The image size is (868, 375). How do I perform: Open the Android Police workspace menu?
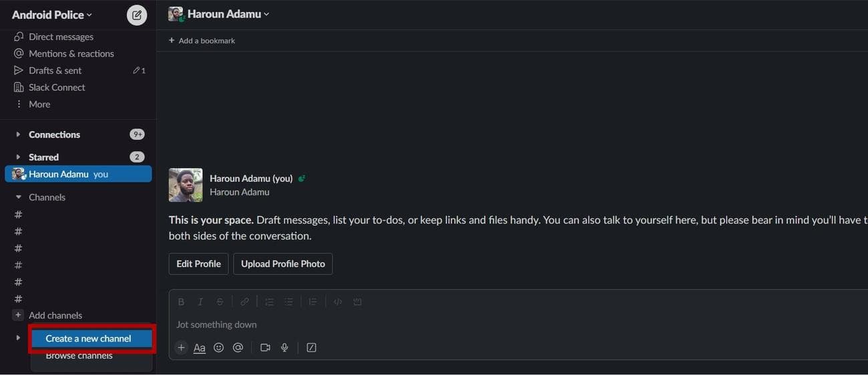point(52,15)
